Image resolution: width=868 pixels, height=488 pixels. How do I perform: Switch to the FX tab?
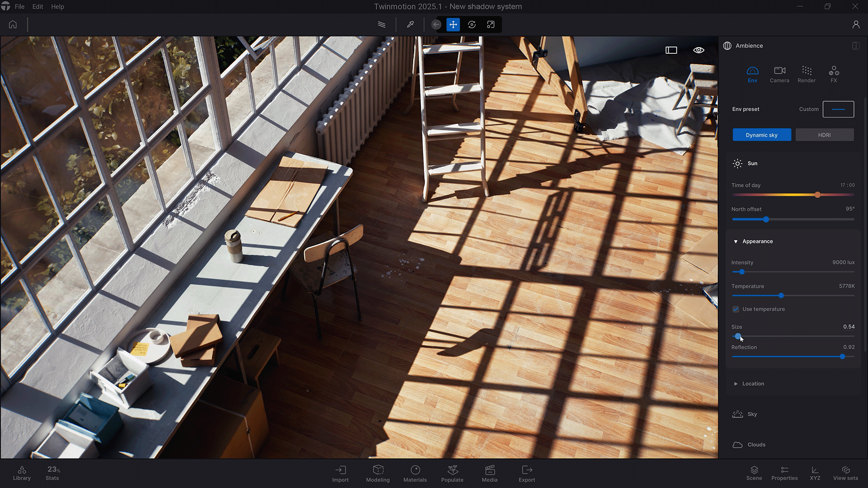pos(834,75)
